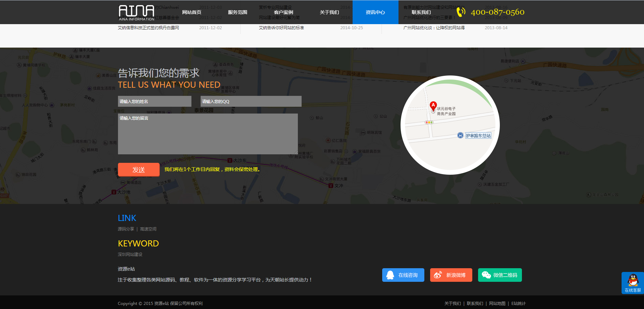The image size is (644, 309).
Task: Click the 我们将在1个工作日内回复 notice text
Action: click(212, 169)
